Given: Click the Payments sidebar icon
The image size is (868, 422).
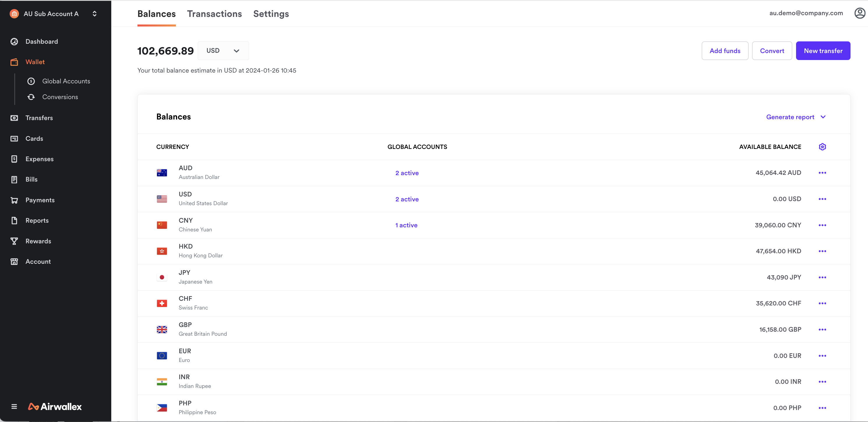Looking at the screenshot, I should (x=15, y=199).
